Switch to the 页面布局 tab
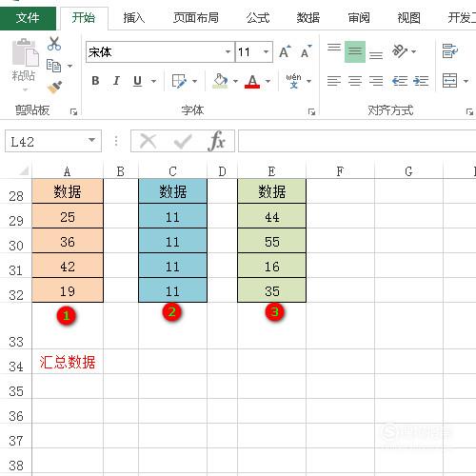This screenshot has height=476, width=476. 196,18
